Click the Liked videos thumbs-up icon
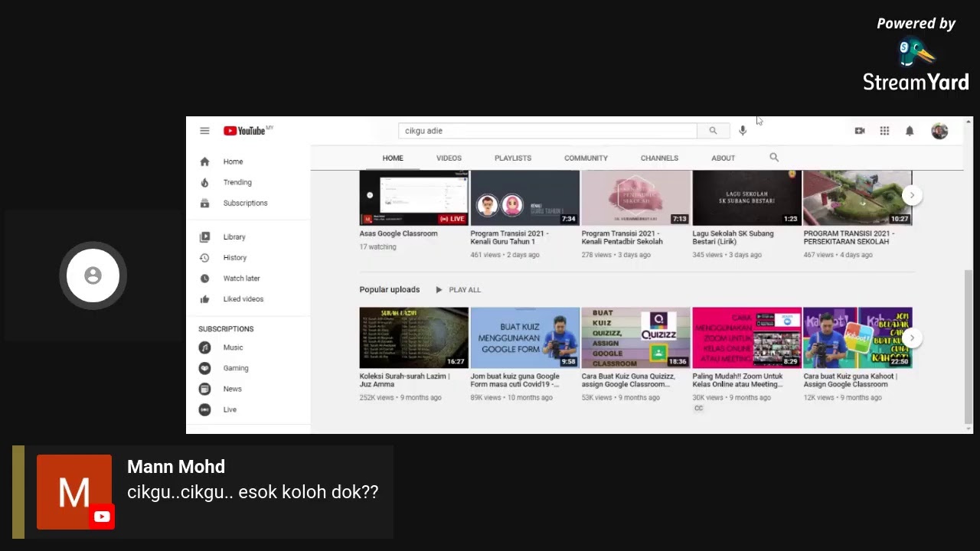This screenshot has width=980, height=551. (x=204, y=299)
